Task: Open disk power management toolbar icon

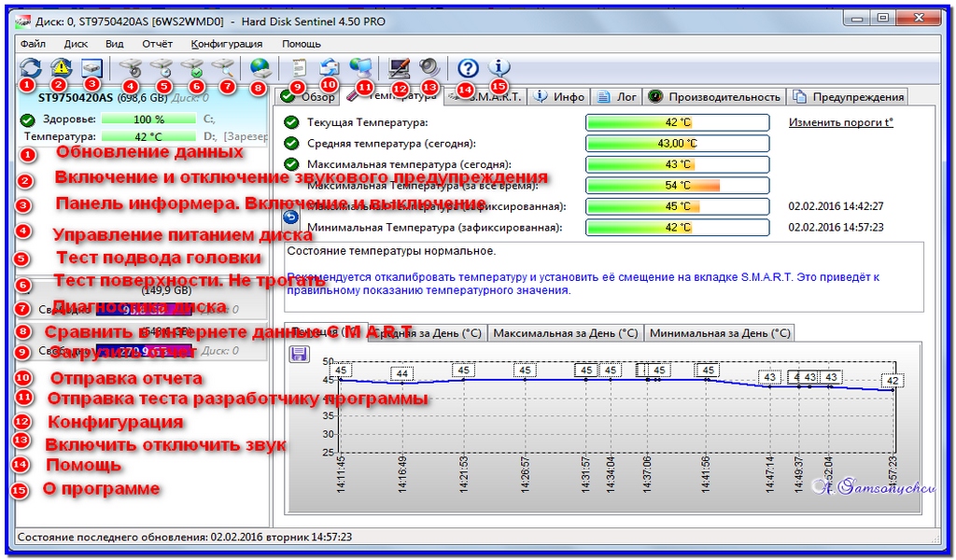Action: tap(130, 67)
